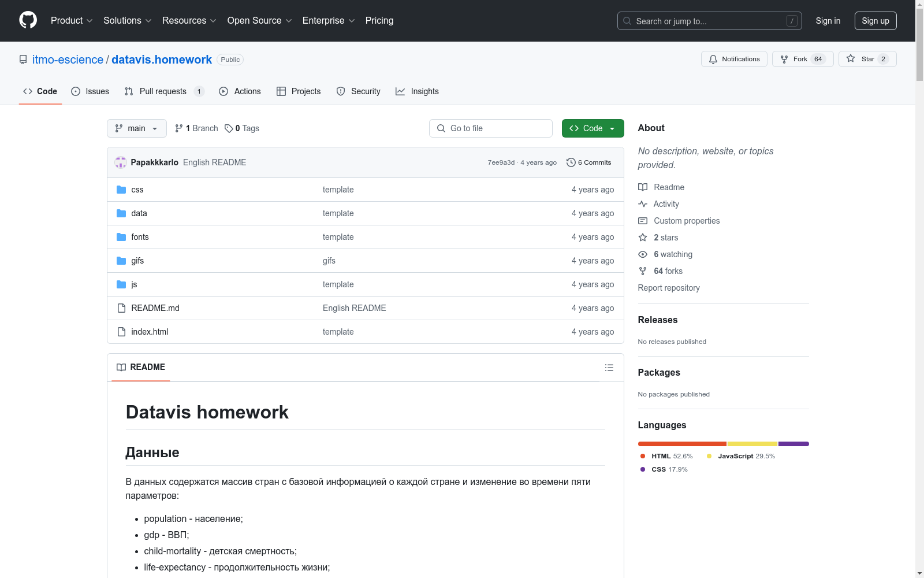
Task: Switch to the Issues tab
Action: coord(90,91)
